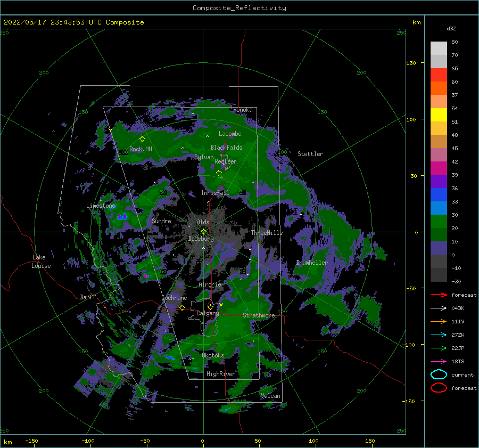Click the Lacombe city label

point(230,134)
